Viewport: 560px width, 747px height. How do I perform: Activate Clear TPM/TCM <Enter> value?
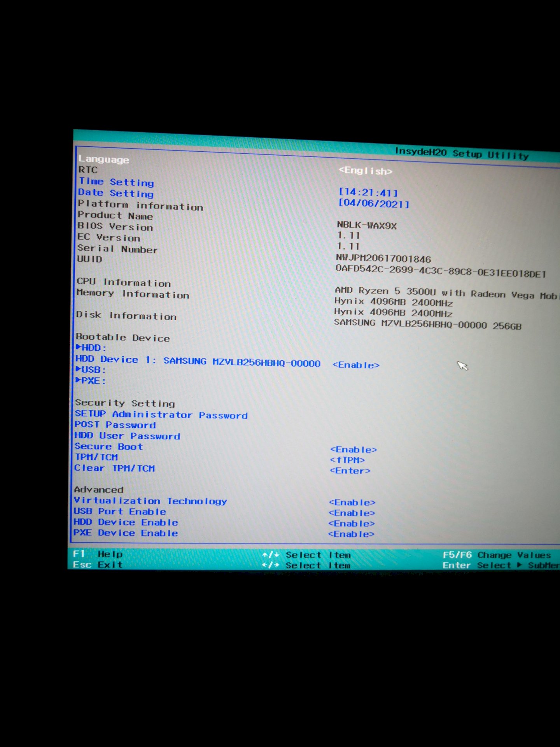pos(350,470)
